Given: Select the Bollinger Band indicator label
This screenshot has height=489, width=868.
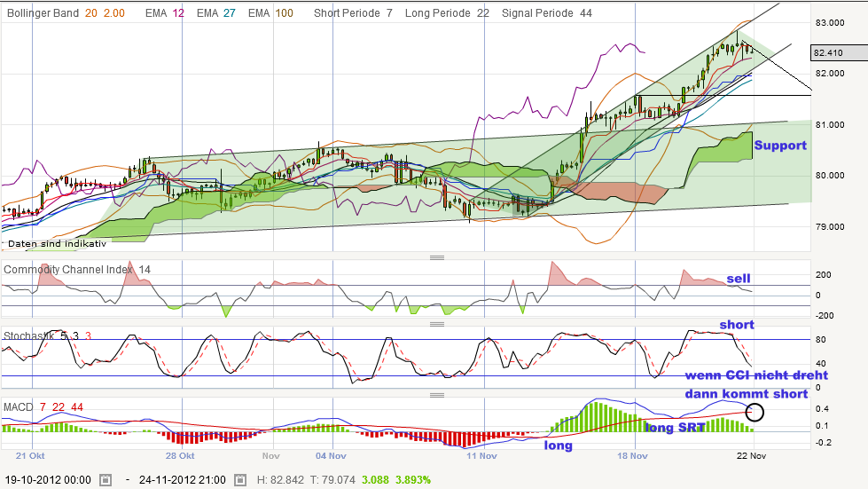Looking at the screenshot, I should 43,13.
